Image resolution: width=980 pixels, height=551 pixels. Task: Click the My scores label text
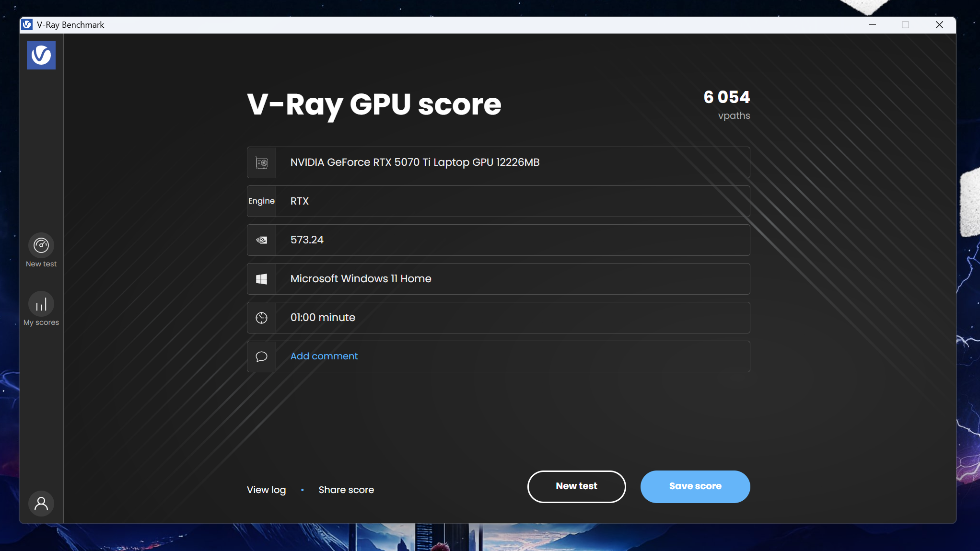(41, 322)
